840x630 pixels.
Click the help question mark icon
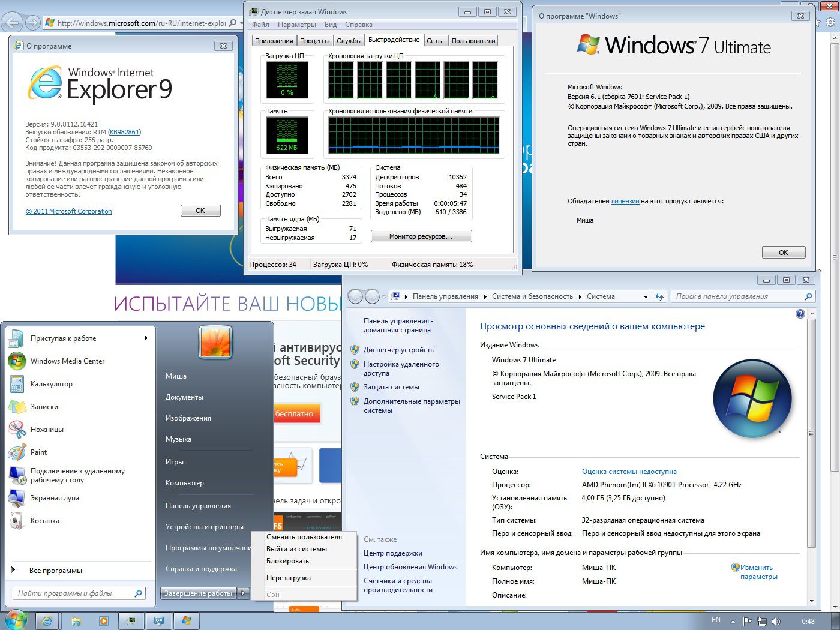800,314
